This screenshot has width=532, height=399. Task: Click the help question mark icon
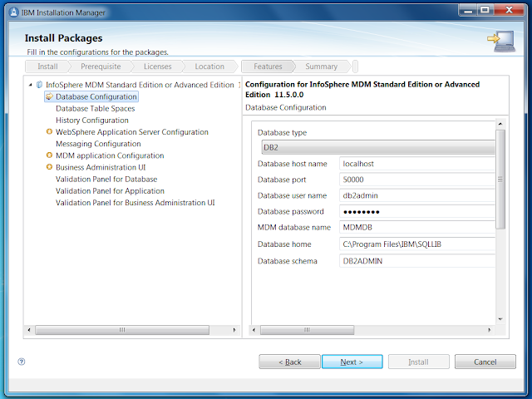(22, 362)
